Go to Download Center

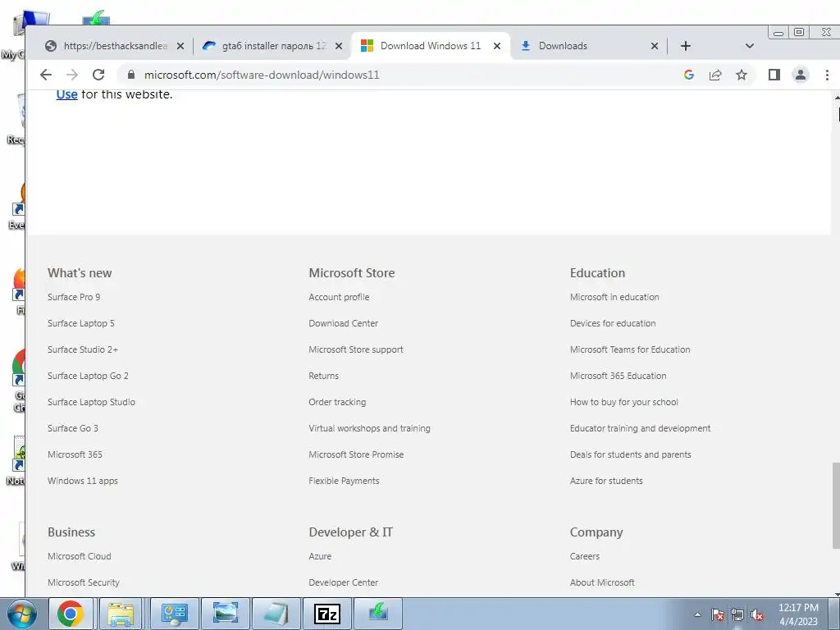tap(344, 323)
